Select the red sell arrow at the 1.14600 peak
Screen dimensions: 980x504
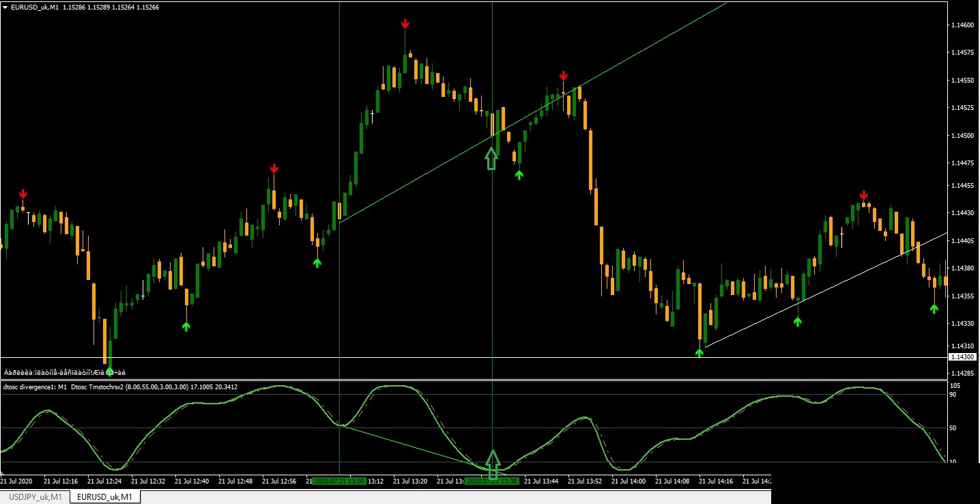click(405, 25)
